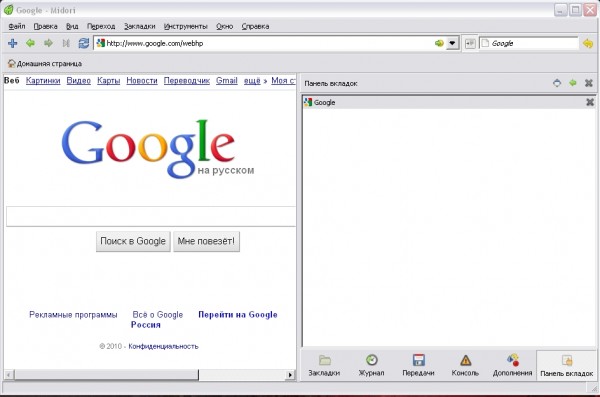Click the Рекламные программы link
Screen dimensions: 600x397
pyautogui.click(x=73, y=315)
